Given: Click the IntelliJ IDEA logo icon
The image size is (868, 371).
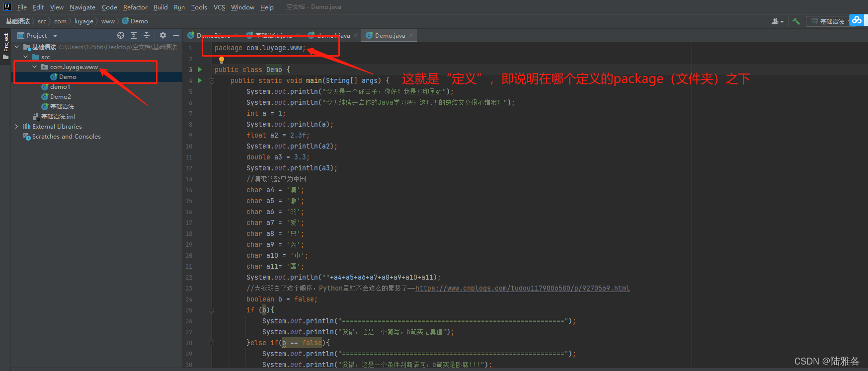Looking at the screenshot, I should coord(7,7).
